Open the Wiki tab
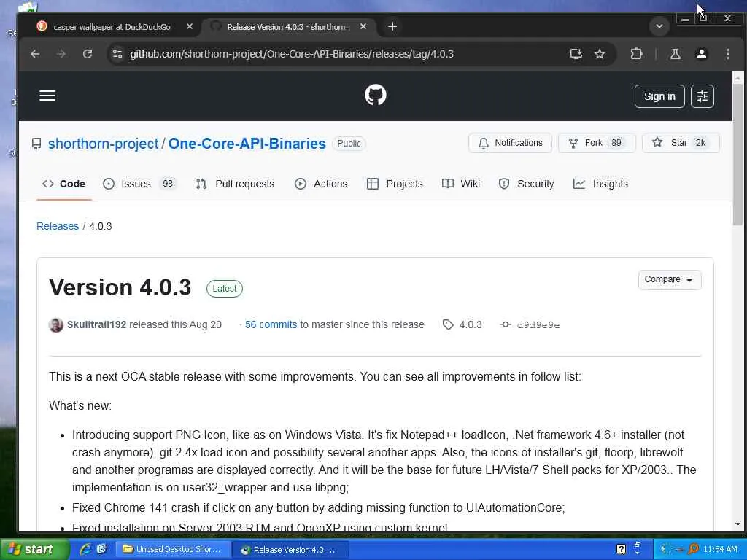The width and height of the screenshot is (747, 560). pos(461,184)
